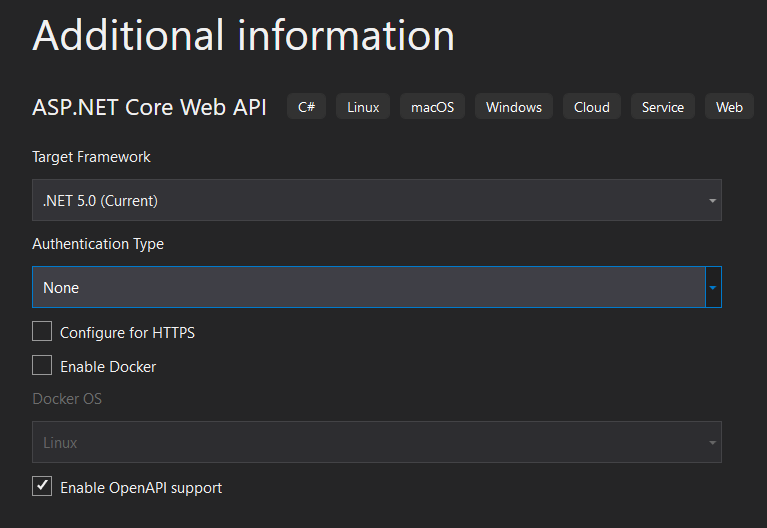Click the Additional information heading
The height and width of the screenshot is (528, 767).
[243, 36]
